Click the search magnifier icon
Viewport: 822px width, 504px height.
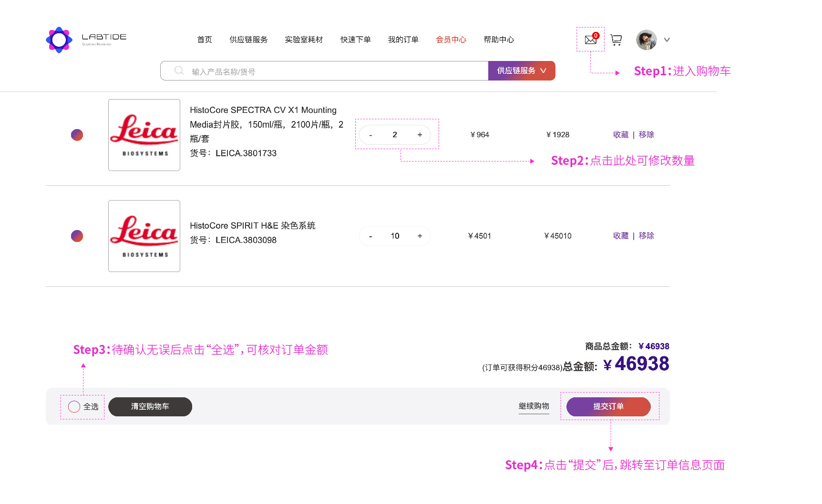[x=179, y=71]
